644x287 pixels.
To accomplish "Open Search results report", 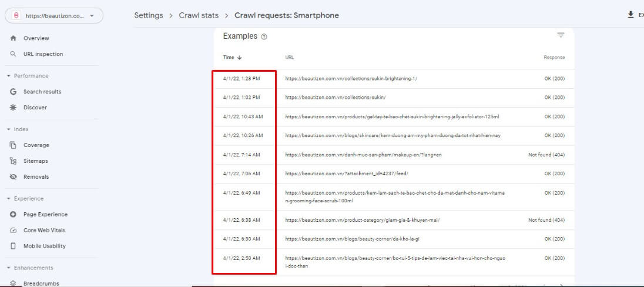I will click(x=42, y=92).
